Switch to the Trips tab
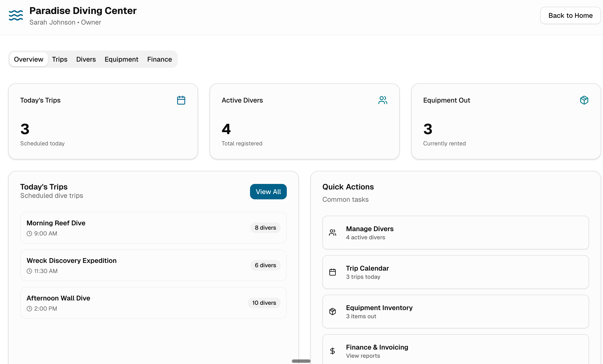Image resolution: width=603 pixels, height=364 pixels. coord(60,59)
